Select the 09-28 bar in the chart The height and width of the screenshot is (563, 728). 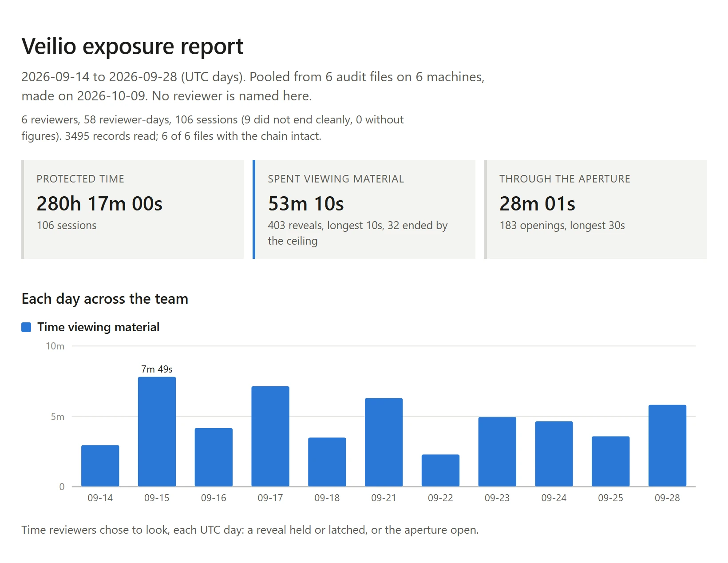click(667, 446)
